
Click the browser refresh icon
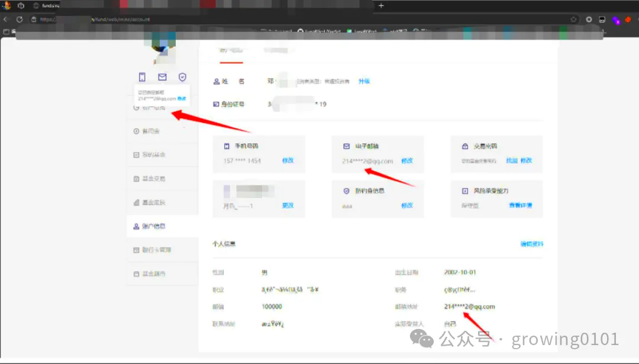coord(20,19)
